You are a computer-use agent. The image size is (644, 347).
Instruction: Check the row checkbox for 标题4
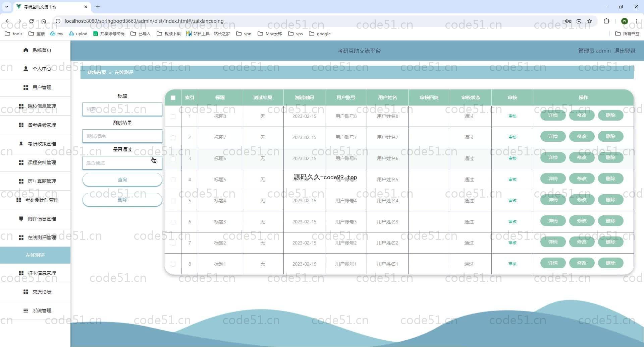(173, 201)
